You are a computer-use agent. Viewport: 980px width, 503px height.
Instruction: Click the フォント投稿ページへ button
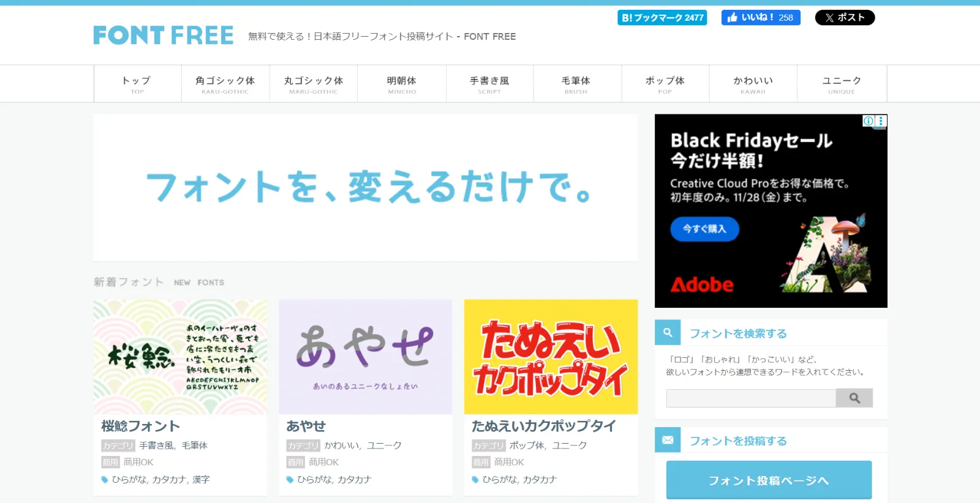[769, 480]
